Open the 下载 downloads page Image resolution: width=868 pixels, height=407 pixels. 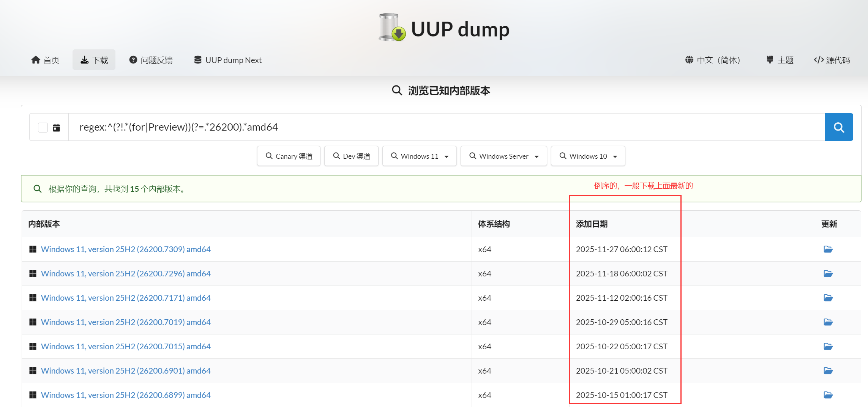(94, 60)
